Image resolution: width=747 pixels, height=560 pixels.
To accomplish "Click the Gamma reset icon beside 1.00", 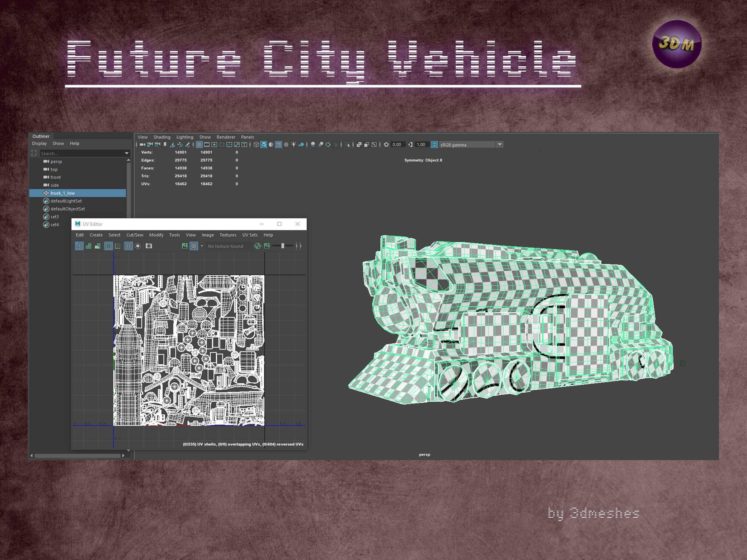I will (410, 144).
